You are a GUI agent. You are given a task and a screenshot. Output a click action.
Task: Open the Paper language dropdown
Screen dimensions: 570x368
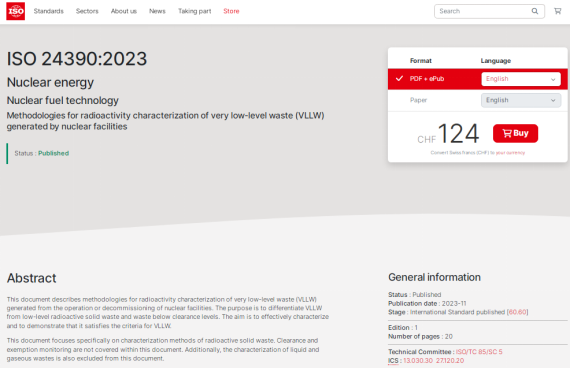point(521,100)
